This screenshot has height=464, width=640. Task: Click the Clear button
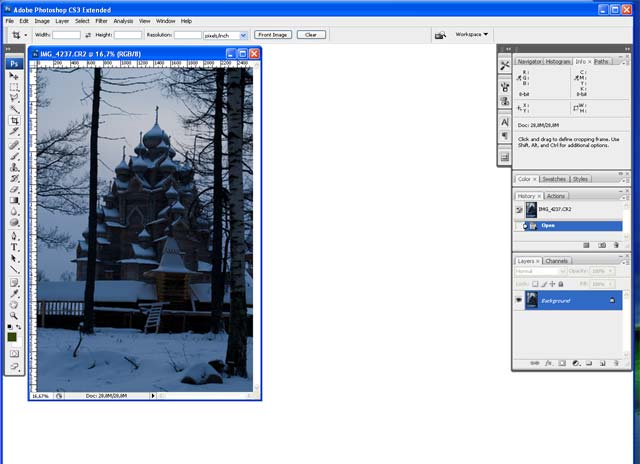311,34
